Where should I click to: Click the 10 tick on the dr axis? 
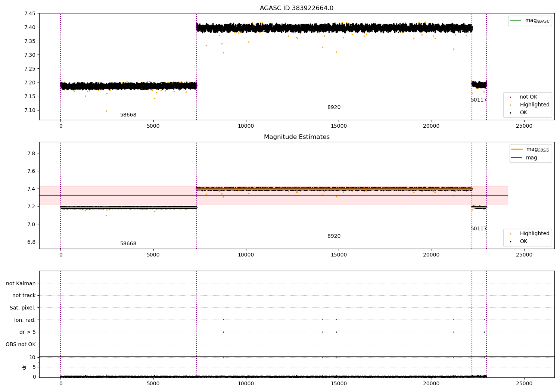click(32, 357)
